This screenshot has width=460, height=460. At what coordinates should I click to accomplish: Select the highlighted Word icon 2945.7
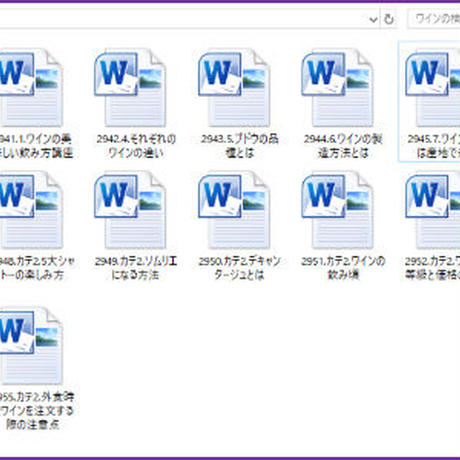433,88
